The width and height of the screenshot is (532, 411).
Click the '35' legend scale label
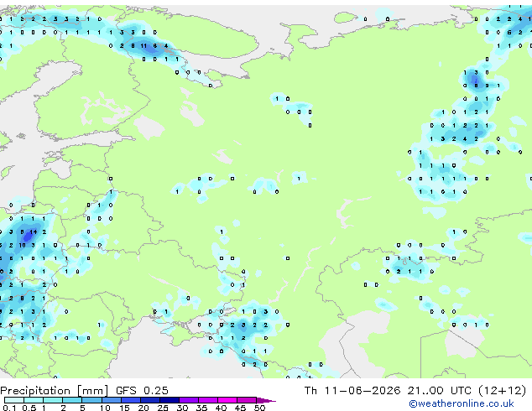[201, 408]
